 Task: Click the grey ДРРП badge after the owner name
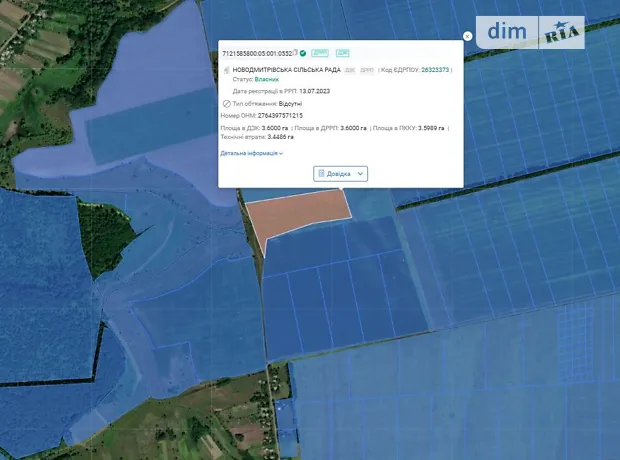366,70
